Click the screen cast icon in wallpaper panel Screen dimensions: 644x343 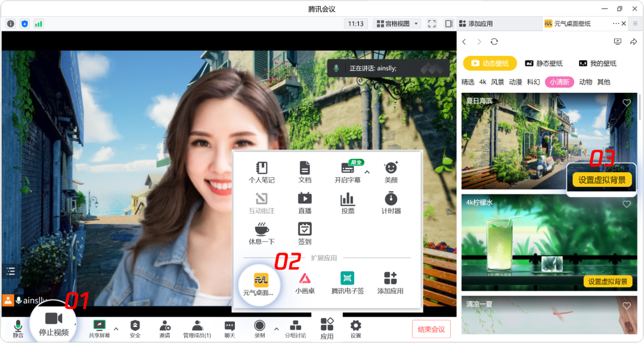[x=618, y=42]
